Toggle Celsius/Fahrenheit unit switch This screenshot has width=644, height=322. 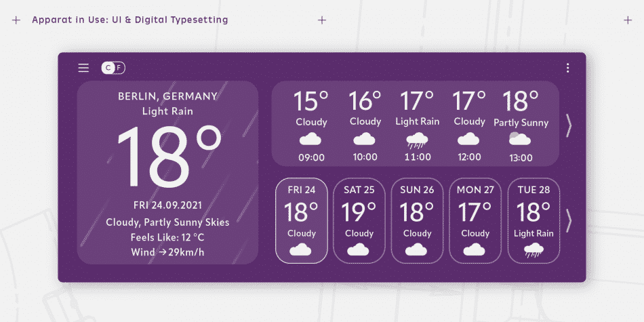click(x=113, y=68)
